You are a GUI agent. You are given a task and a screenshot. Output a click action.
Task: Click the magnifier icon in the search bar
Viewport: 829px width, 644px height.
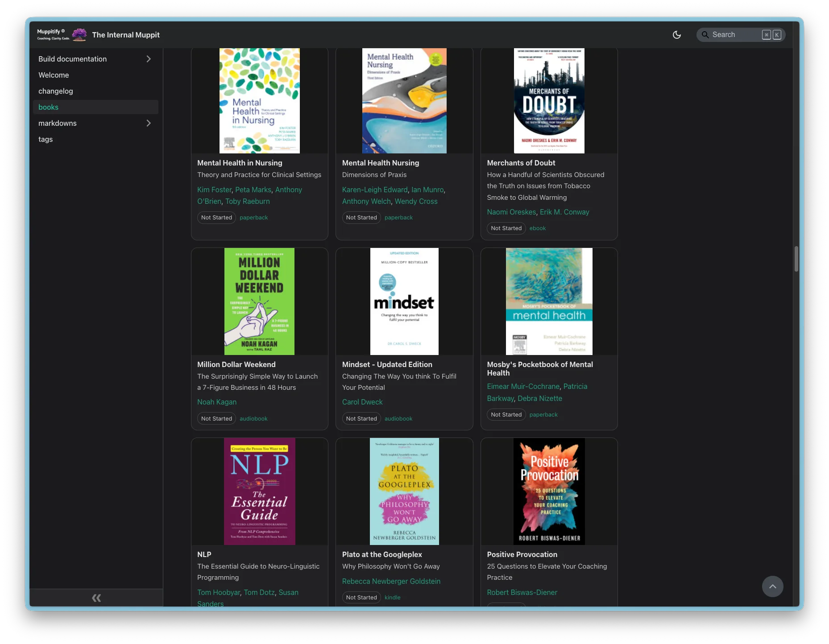pyautogui.click(x=705, y=34)
